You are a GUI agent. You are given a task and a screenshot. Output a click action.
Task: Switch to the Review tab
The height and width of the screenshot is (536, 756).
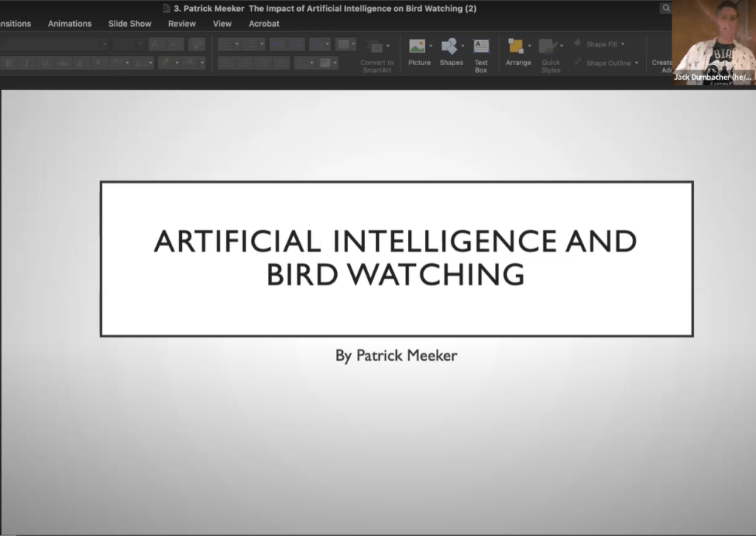[182, 24]
